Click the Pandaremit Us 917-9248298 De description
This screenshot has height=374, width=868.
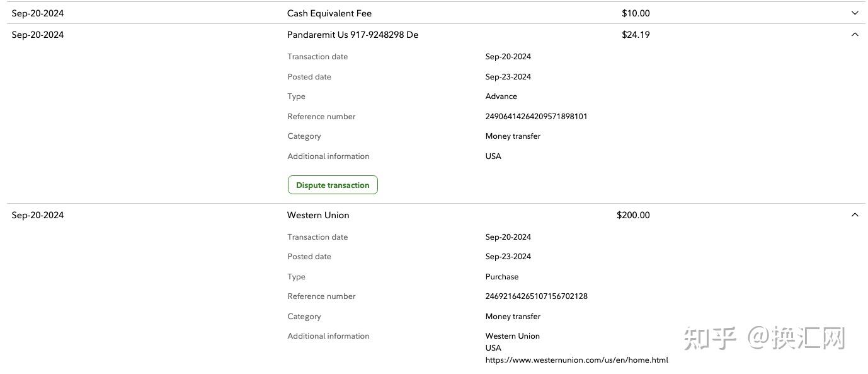click(x=352, y=35)
